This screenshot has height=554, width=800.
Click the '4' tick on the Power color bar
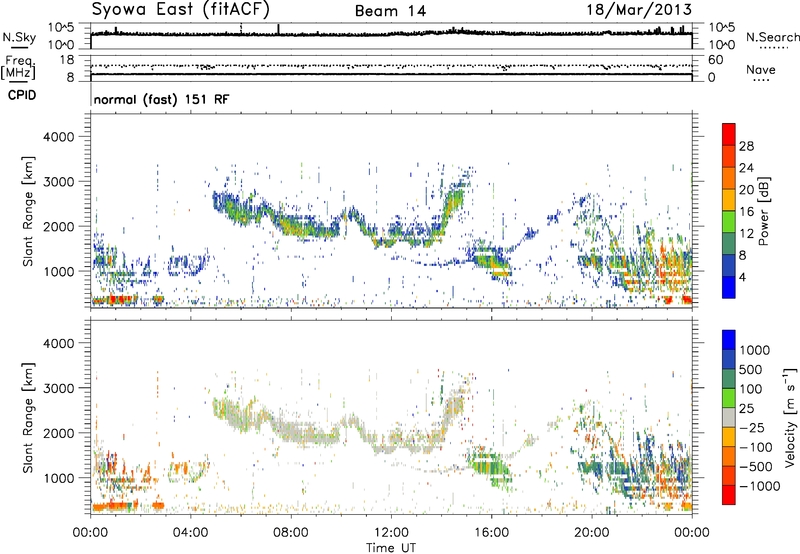click(743, 278)
